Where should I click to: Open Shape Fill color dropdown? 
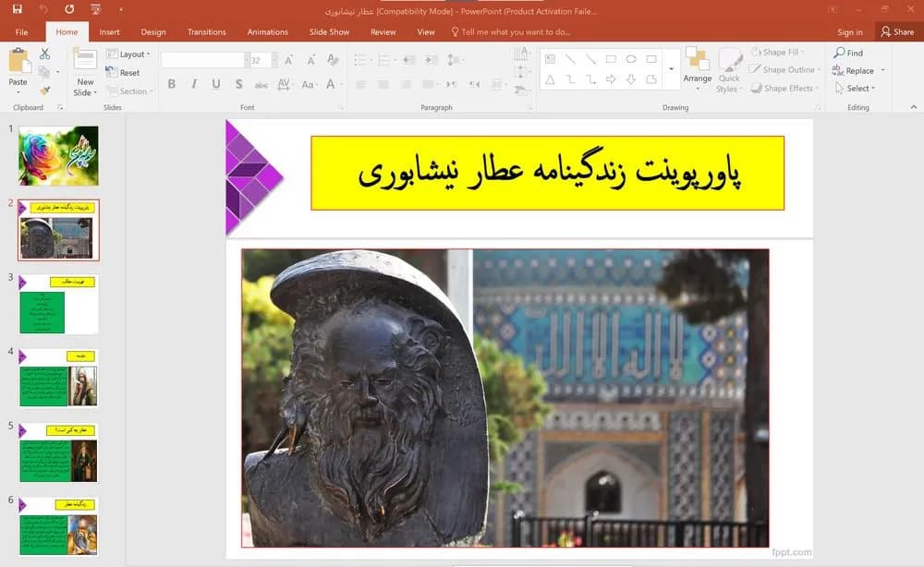tap(778, 53)
